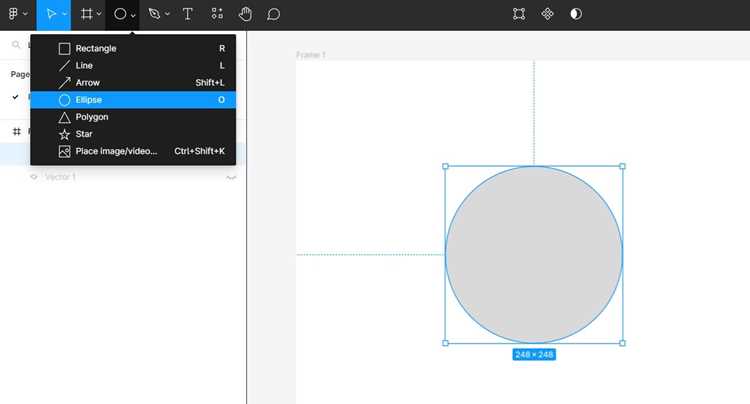Click the top-left selection handle
This screenshot has height=404, width=750.
445,166
